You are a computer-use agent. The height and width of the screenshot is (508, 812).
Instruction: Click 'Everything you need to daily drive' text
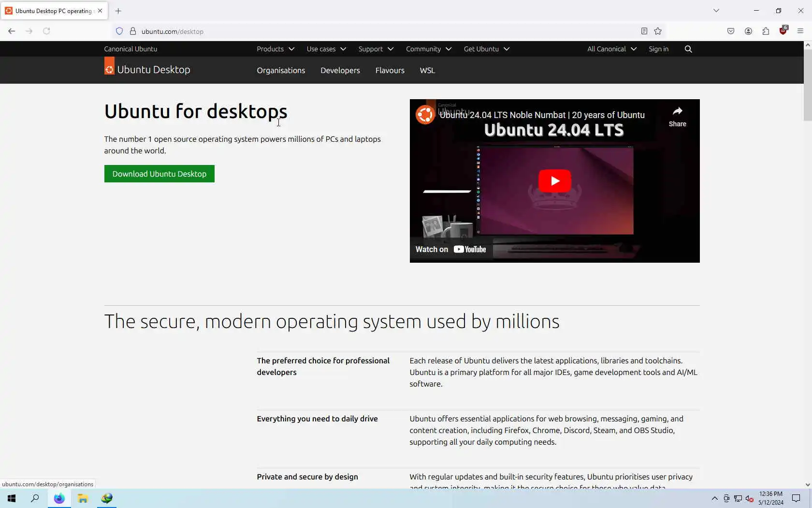point(317,418)
